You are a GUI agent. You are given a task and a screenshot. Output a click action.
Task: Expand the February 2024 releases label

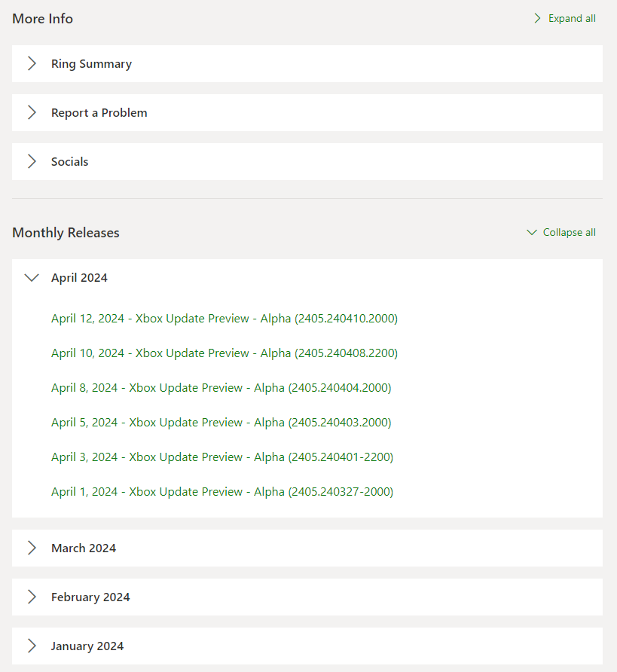tap(90, 597)
